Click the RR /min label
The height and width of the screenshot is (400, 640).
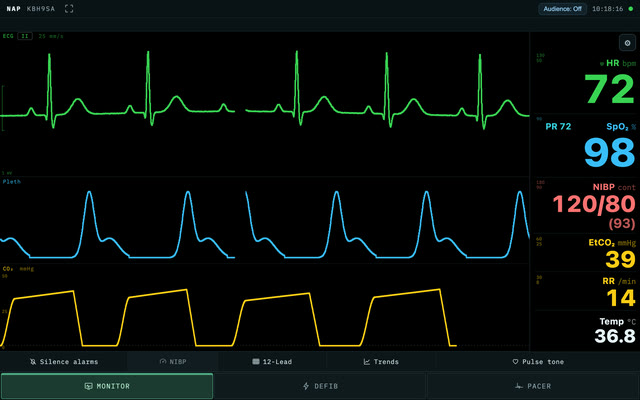pos(619,281)
